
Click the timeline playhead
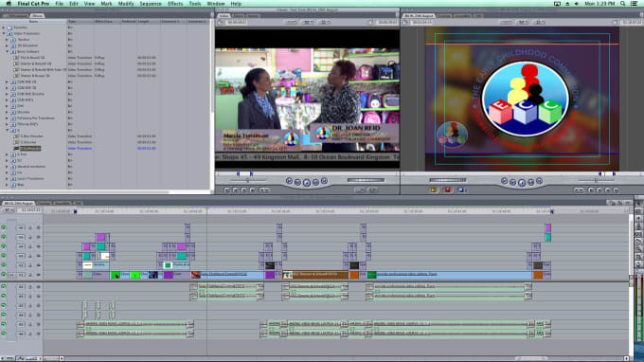tap(207, 210)
